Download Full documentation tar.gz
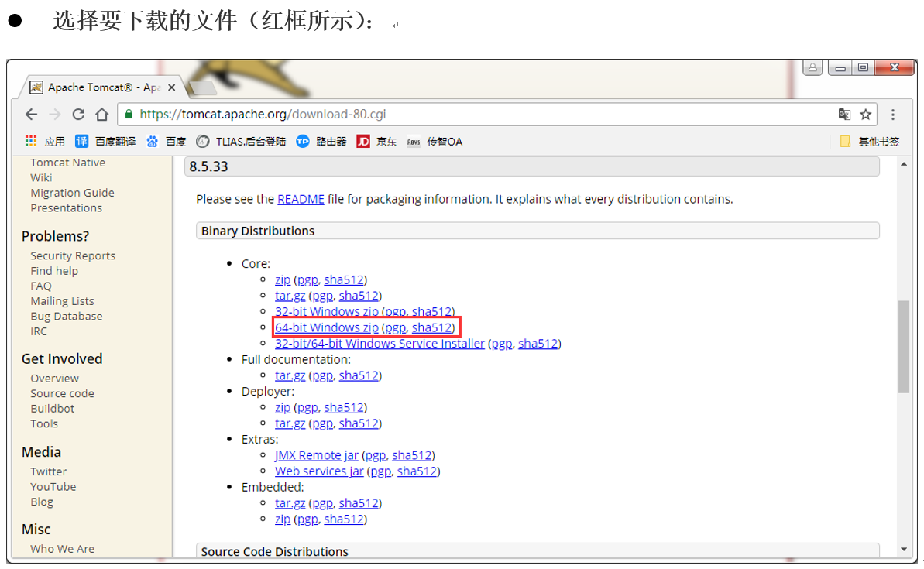 point(290,375)
